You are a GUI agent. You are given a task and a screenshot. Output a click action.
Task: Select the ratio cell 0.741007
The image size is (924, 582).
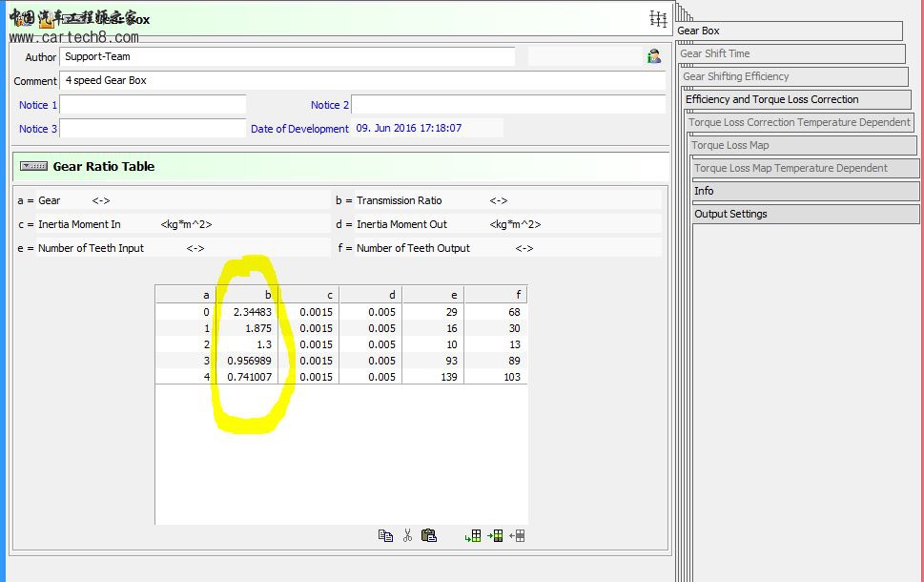pyautogui.click(x=246, y=377)
